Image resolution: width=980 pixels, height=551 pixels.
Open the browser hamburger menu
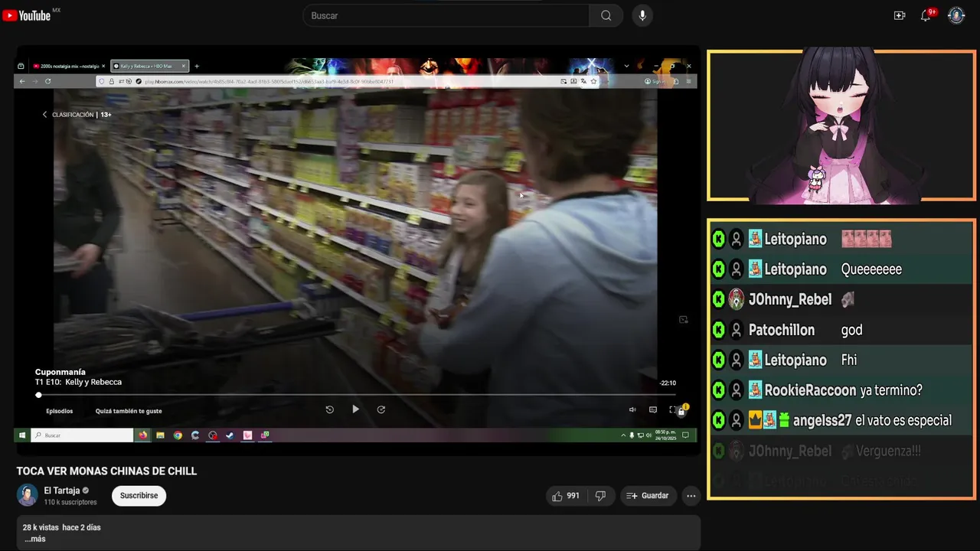pos(688,81)
